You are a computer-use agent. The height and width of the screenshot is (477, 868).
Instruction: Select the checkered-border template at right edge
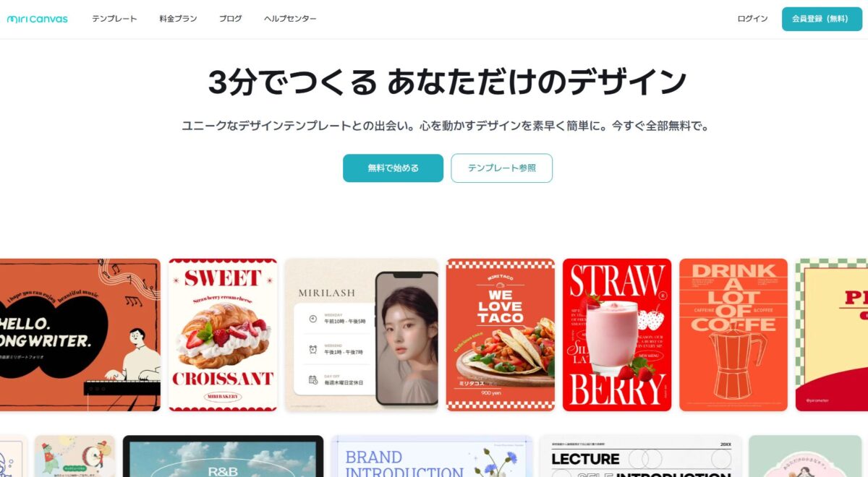832,335
